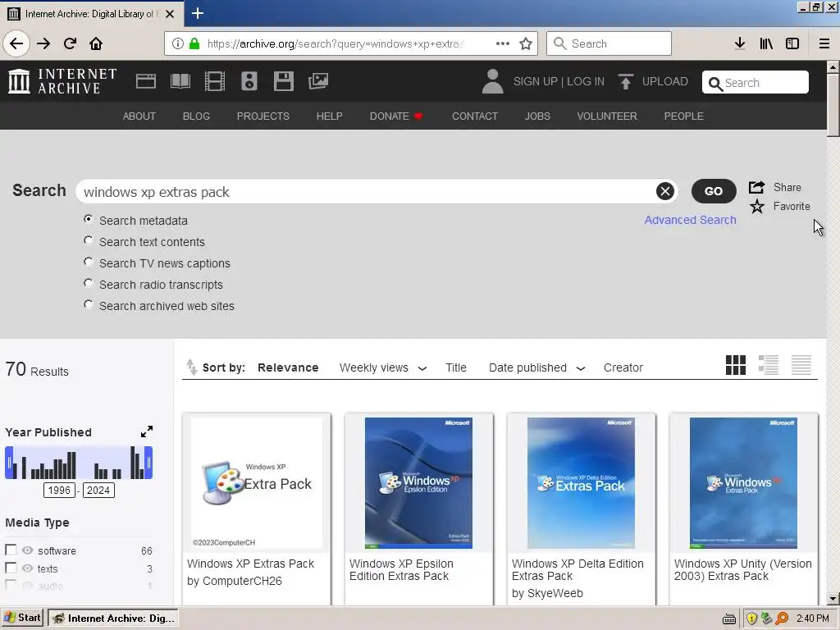Click SIGN UP link
This screenshot has height=630, width=840.
pos(536,81)
